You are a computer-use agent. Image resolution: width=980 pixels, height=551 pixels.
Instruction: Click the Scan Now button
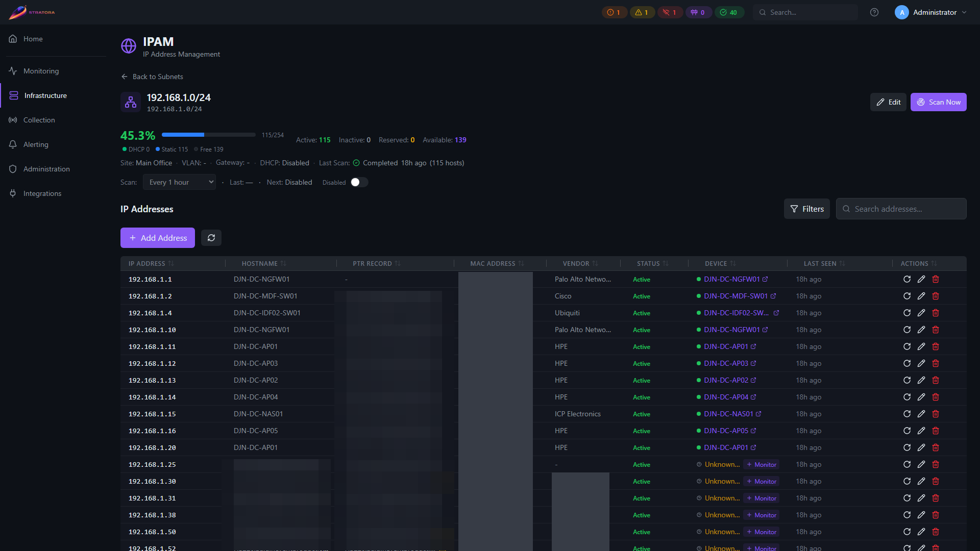click(938, 102)
